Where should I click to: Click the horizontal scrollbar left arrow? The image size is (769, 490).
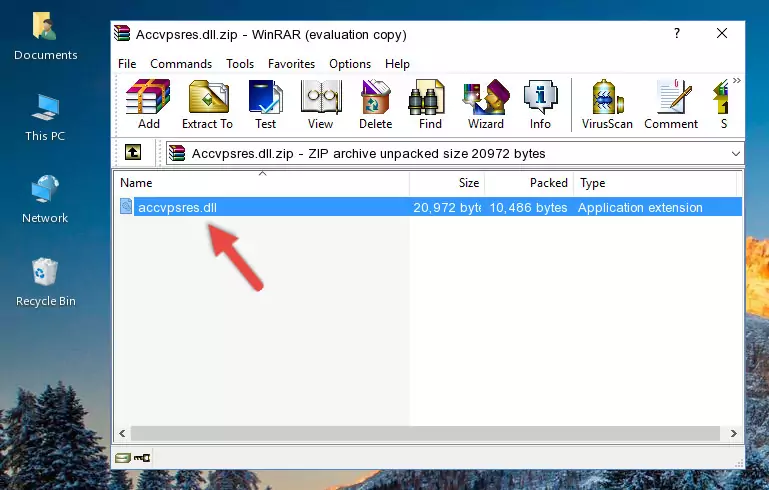point(122,433)
